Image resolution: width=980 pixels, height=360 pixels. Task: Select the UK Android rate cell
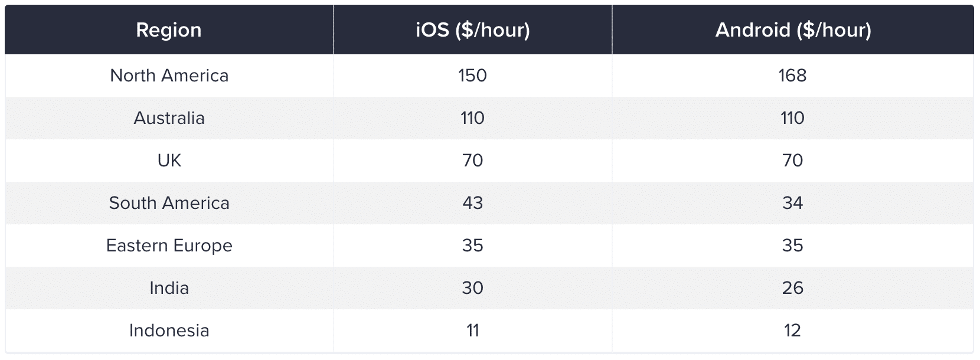pyautogui.click(x=792, y=161)
